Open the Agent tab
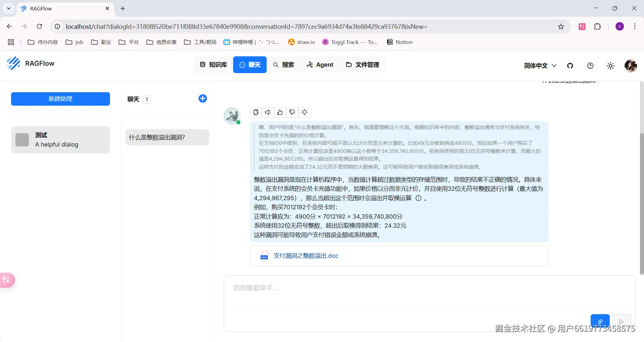 coord(320,65)
